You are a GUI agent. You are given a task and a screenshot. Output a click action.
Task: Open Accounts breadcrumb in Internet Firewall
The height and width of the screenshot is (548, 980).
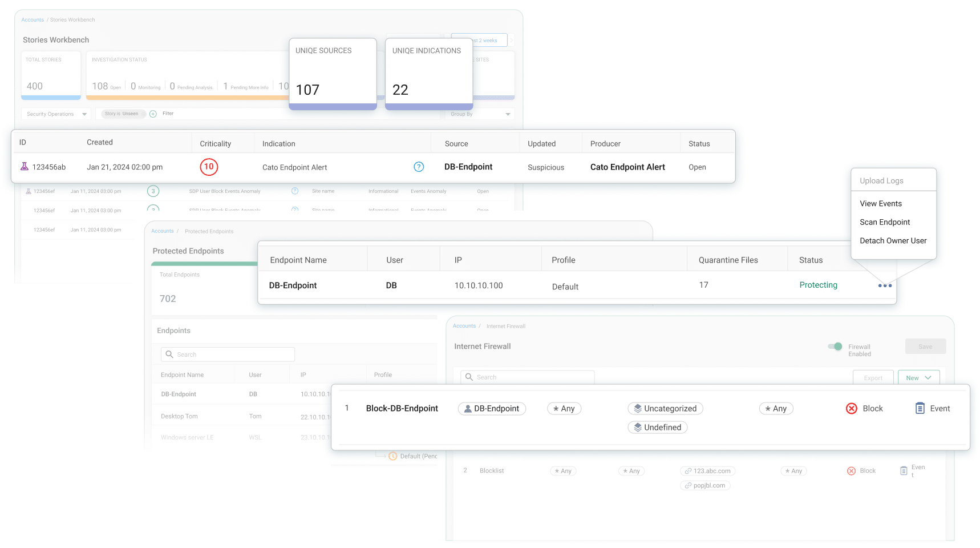click(x=464, y=326)
